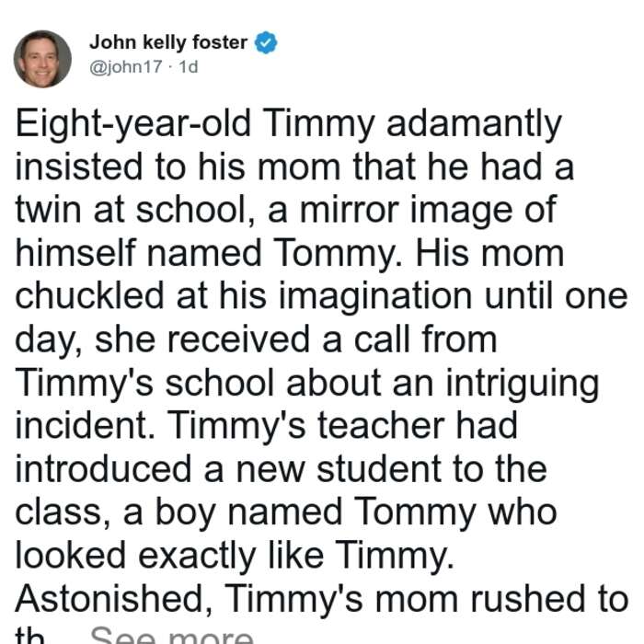
Task: Click the words looked exactly like Timmy
Action: pyautogui.click(x=235, y=556)
